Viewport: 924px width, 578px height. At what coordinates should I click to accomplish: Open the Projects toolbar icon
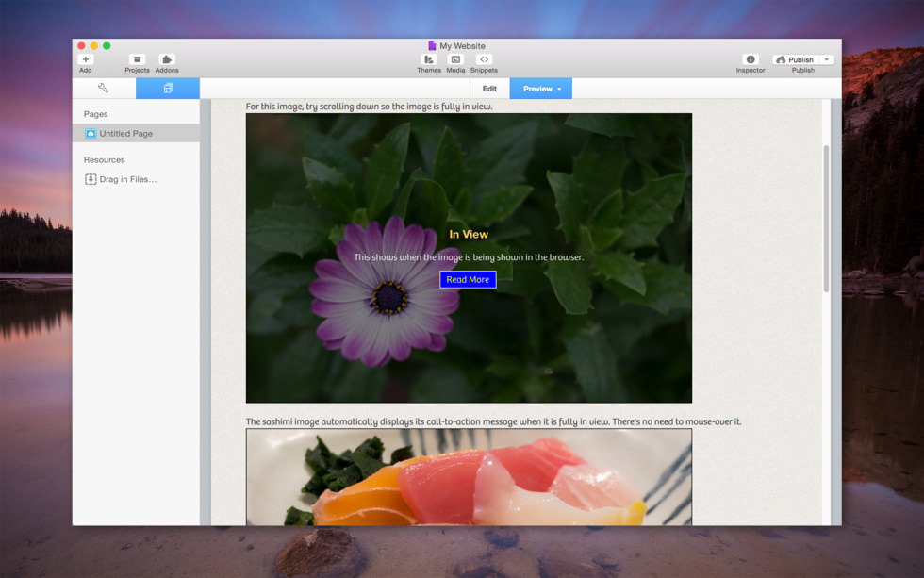pyautogui.click(x=137, y=59)
